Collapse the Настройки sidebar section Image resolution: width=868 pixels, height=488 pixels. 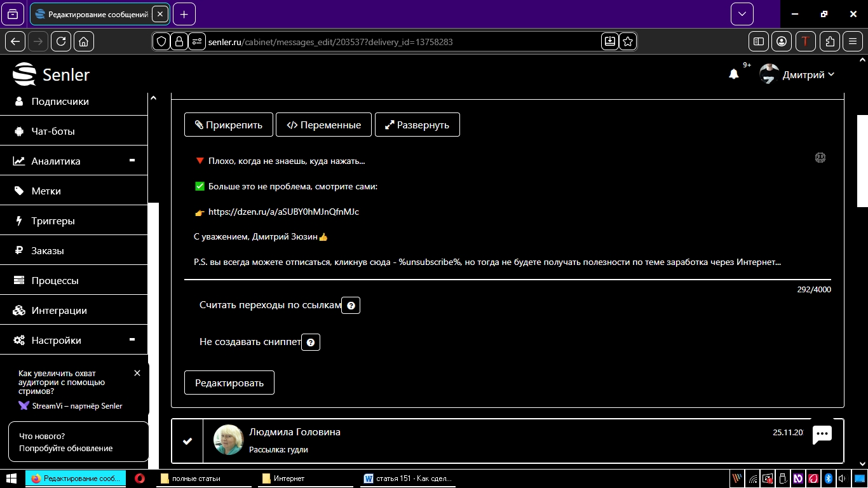click(x=132, y=340)
